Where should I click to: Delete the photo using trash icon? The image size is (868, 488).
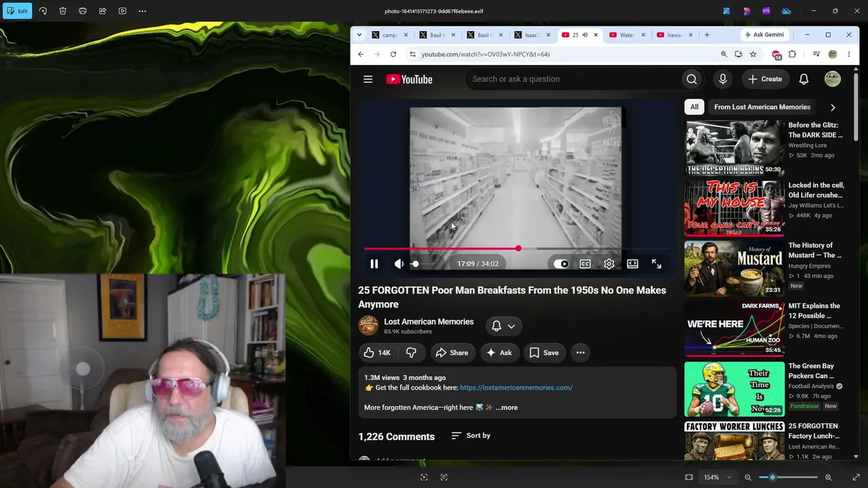pos(62,11)
